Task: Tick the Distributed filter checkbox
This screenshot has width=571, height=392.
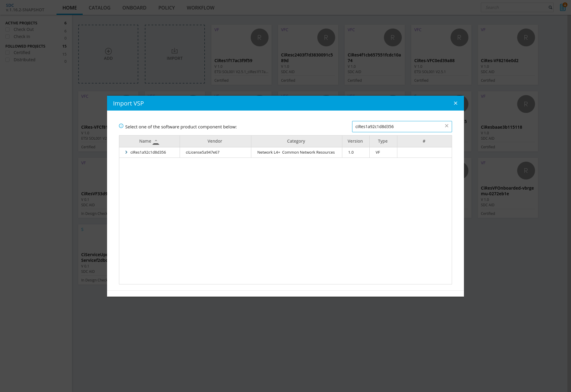Action: click(x=8, y=60)
